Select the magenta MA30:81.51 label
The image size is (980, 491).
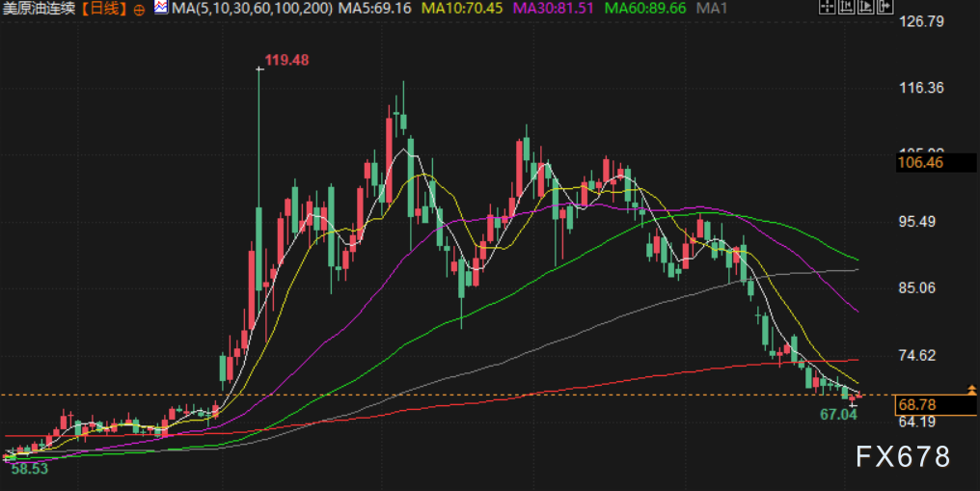553,9
